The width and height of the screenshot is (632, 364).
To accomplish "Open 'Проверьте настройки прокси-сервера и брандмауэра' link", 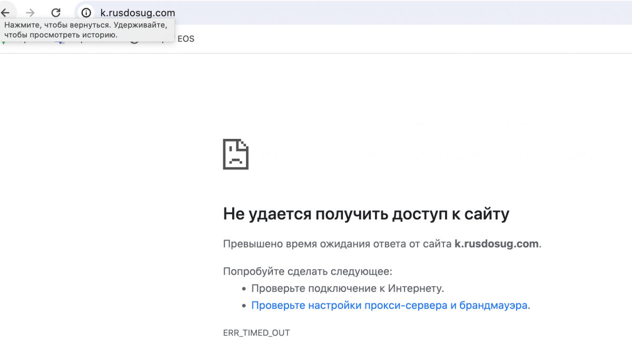I will pyautogui.click(x=389, y=305).
